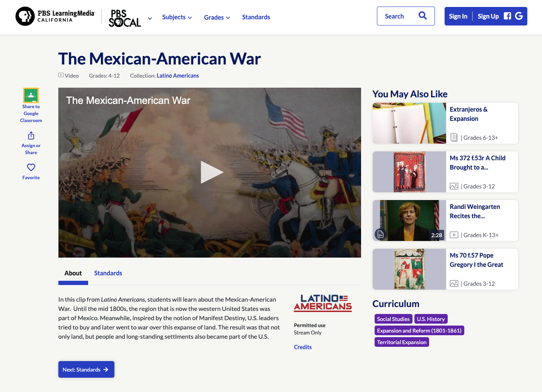542x392 pixels.
Task: Select Standards in the top navigation
Action: click(x=256, y=17)
